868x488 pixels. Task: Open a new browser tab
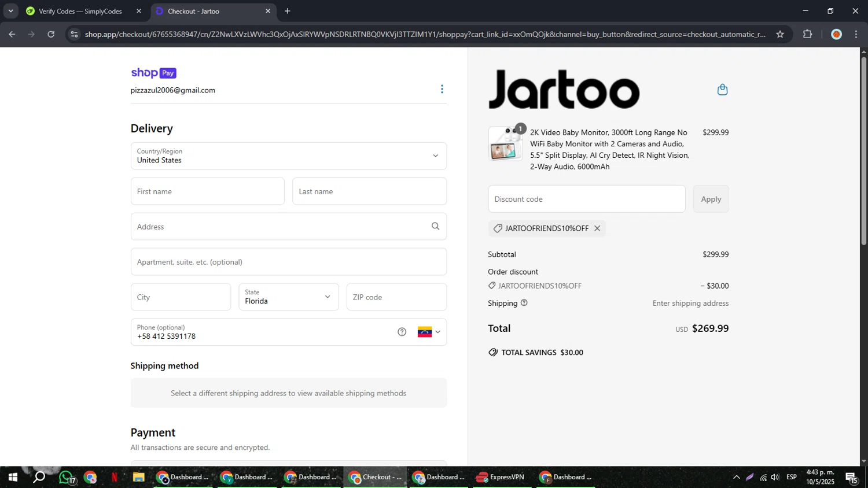pos(288,11)
